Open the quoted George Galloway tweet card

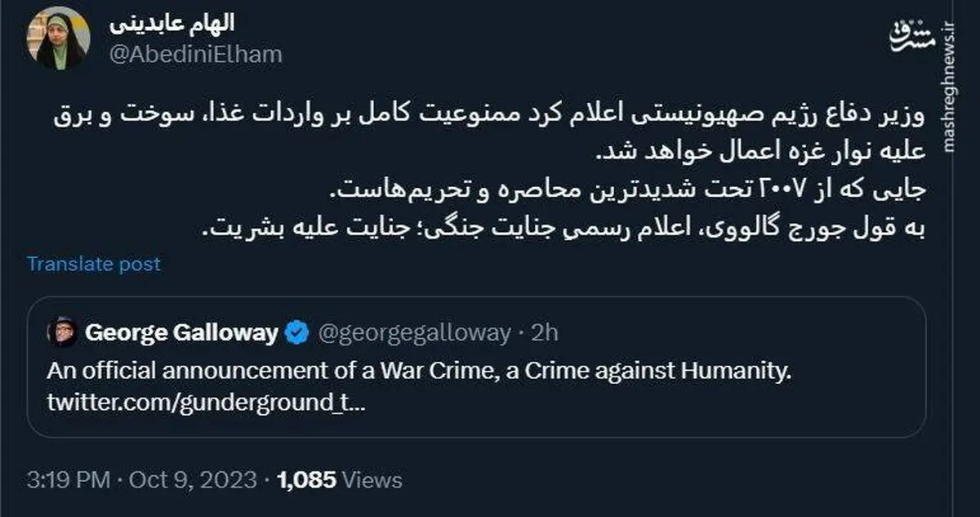click(476, 367)
